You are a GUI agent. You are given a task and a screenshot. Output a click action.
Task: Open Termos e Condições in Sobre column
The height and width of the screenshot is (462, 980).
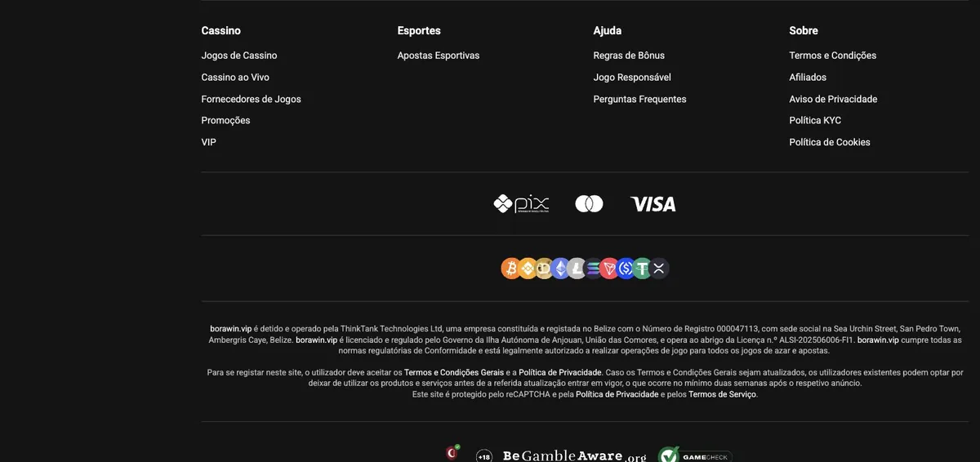click(x=833, y=56)
